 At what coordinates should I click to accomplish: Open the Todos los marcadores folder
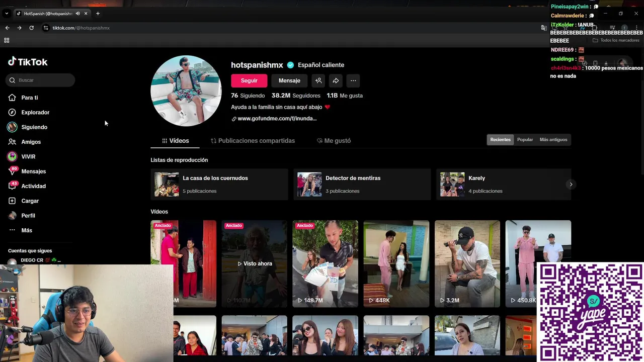coord(616,40)
